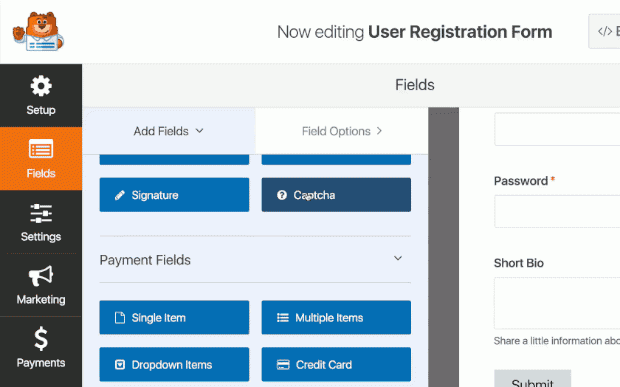Open Marketing megaphone icon in sidebar

pyautogui.click(x=41, y=276)
